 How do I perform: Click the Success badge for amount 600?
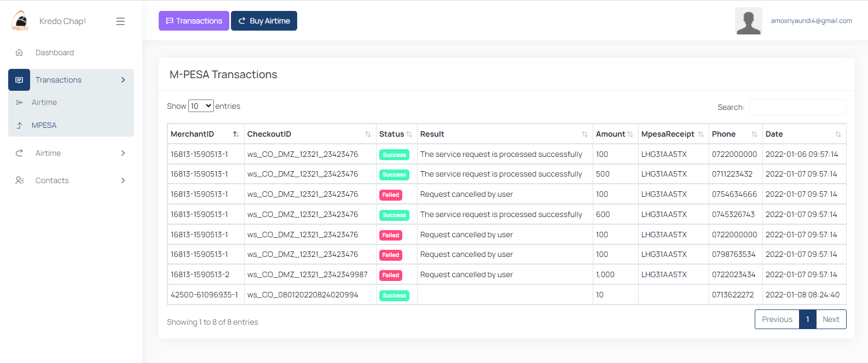click(394, 215)
